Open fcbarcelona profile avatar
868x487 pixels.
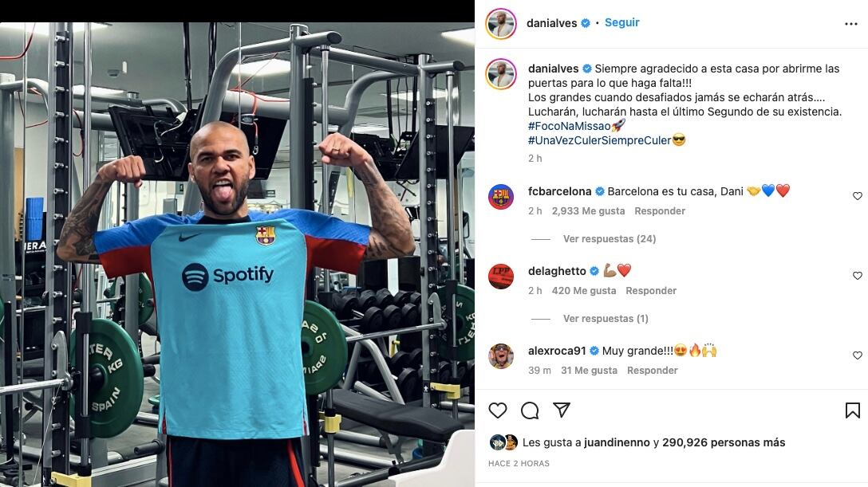[x=501, y=197]
